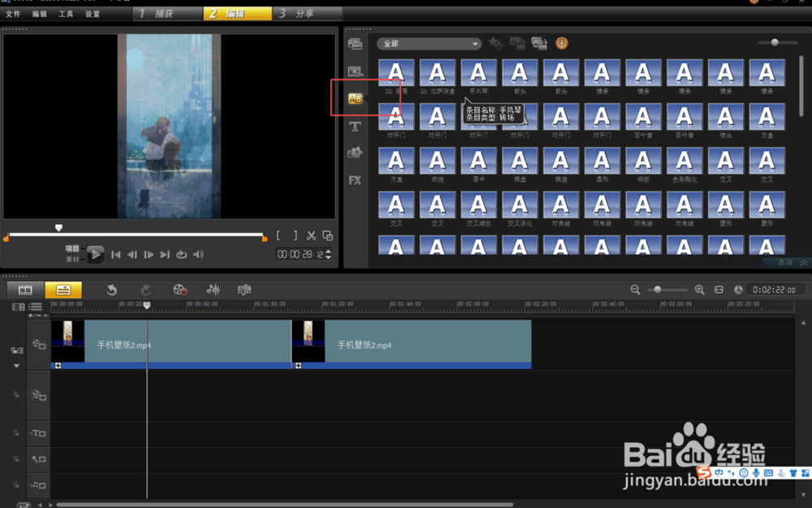
Task: Switch to the 3 分享 step tab
Action: click(307, 14)
